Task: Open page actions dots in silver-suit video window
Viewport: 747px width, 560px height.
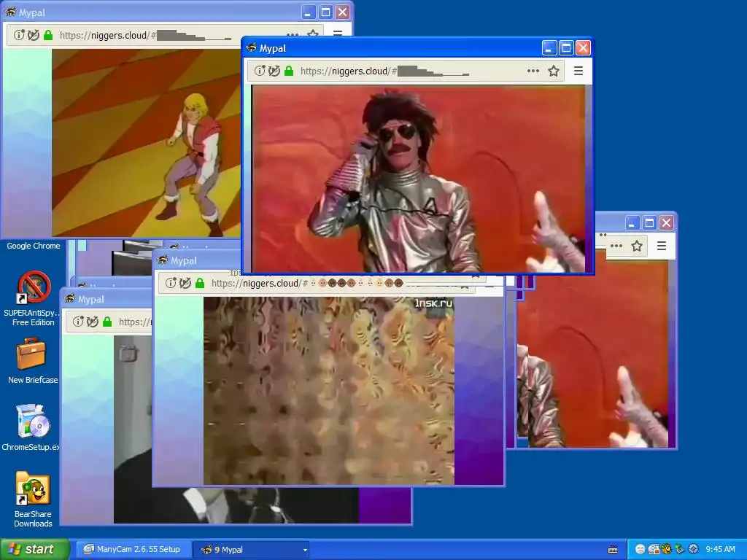Action: pos(533,71)
